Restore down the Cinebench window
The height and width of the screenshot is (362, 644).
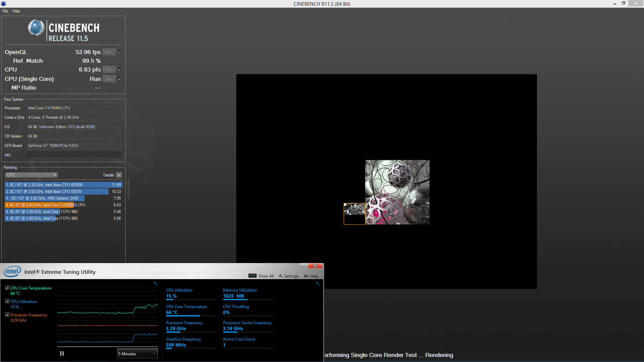(x=624, y=3)
